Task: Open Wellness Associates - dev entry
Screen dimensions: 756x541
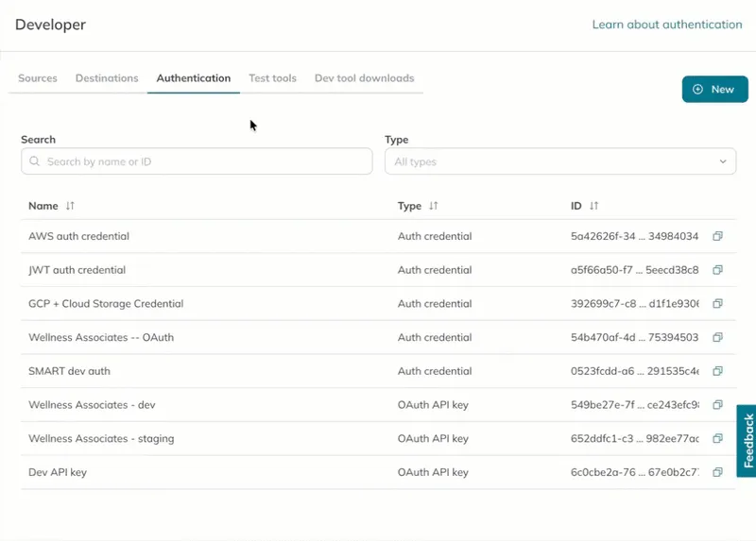Action: [x=92, y=405]
